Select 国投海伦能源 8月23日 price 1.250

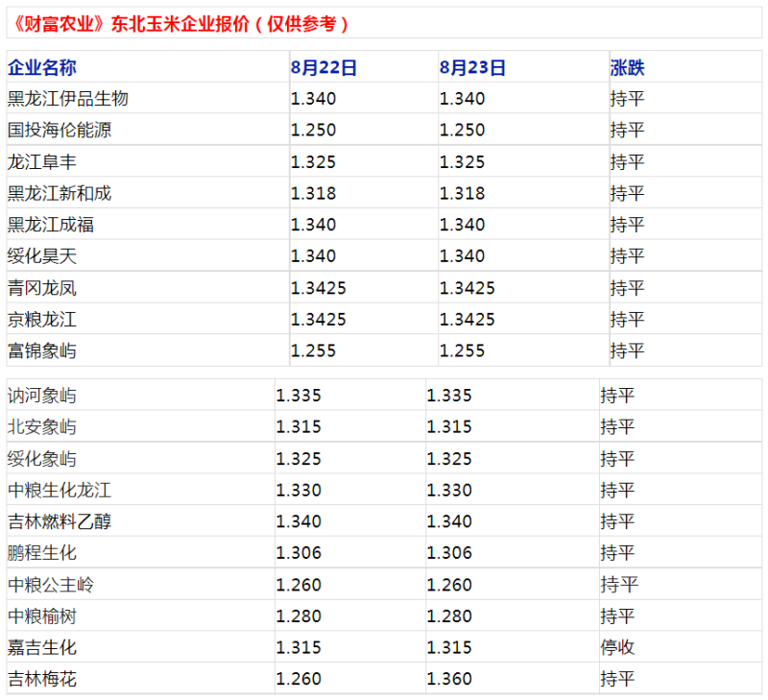pyautogui.click(x=462, y=130)
